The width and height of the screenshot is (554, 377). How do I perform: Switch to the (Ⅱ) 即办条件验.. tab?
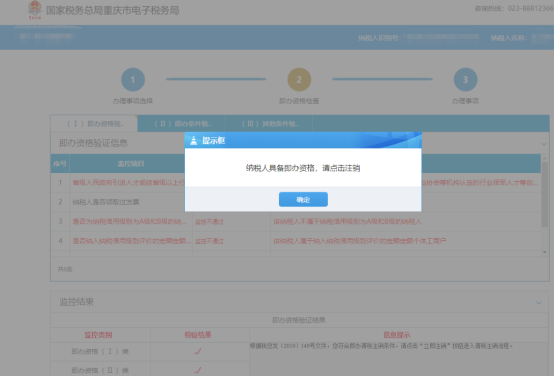click(x=181, y=124)
